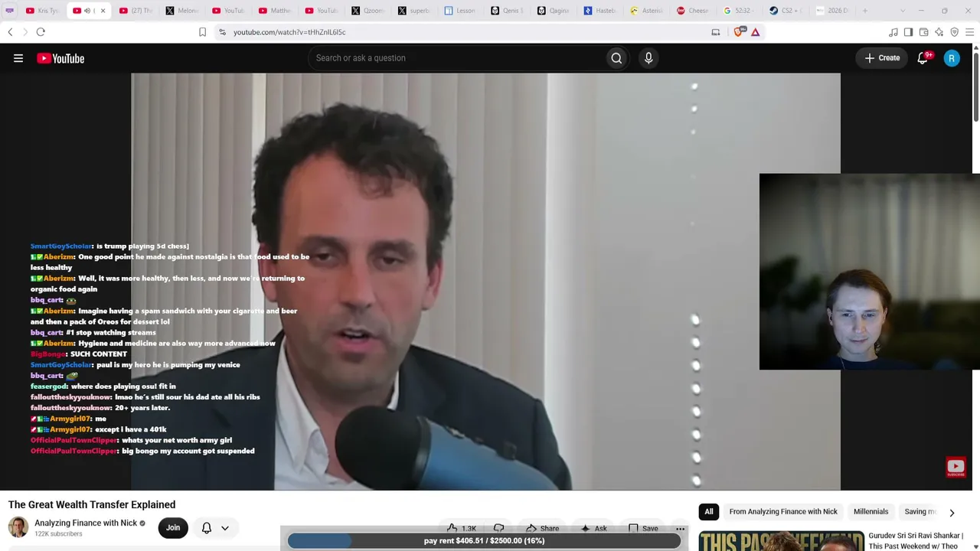Viewport: 980px width, 551px height.
Task: Expand the notification preference dropdown next to Join
Action: 225,528
